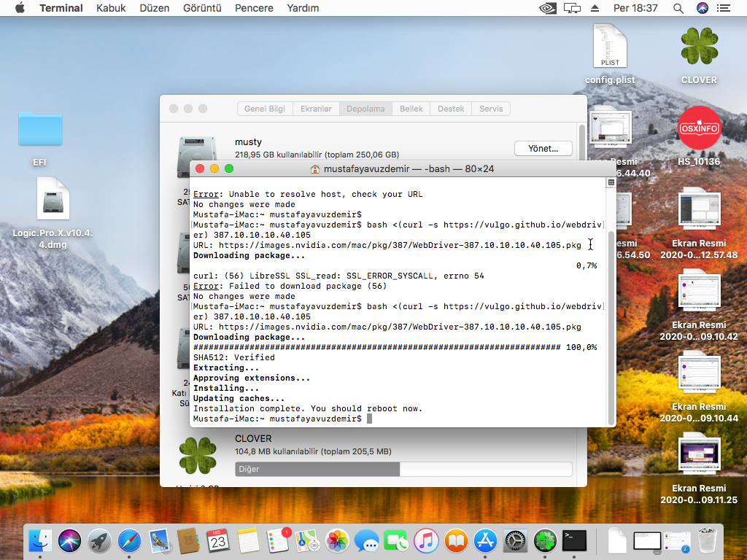Open the NVIDIA menu bar icon
This screenshot has height=560, width=747.
pyautogui.click(x=547, y=8)
